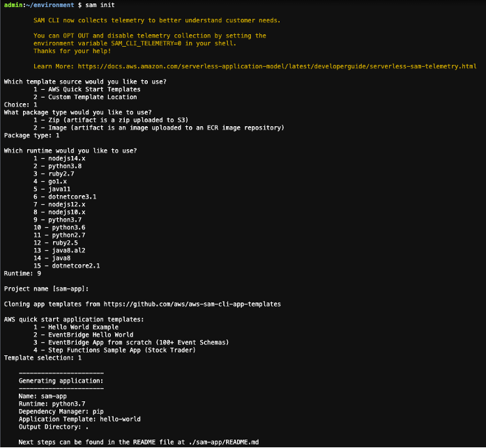Click the '7 - nodejs12.x' runtime line
Viewport: 486px width, 448px height.
(x=59, y=205)
